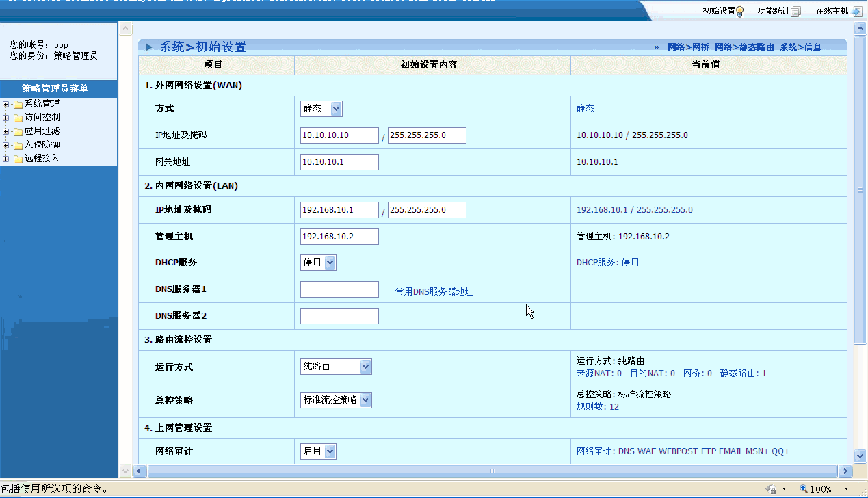Screen dimensions: 868x498
Task: Click the 常用DNS服务器地址 link
Action: [x=434, y=291]
